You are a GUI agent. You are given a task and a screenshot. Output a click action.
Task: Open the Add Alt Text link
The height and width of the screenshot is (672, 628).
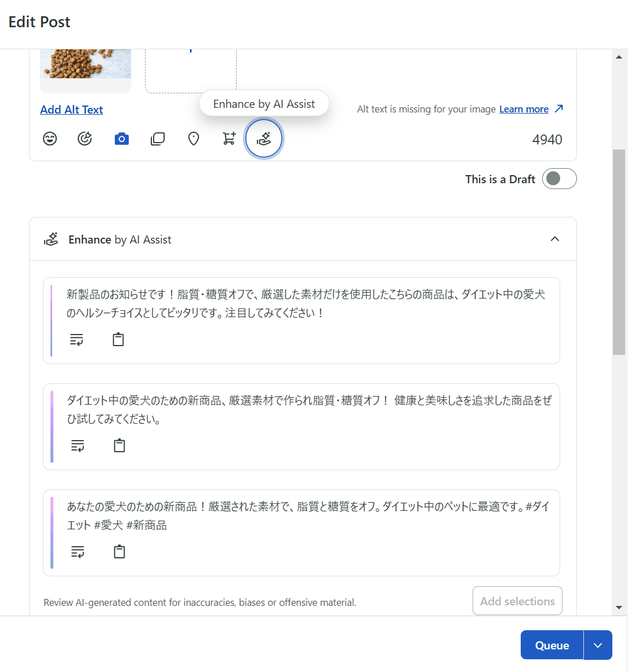coord(71,110)
